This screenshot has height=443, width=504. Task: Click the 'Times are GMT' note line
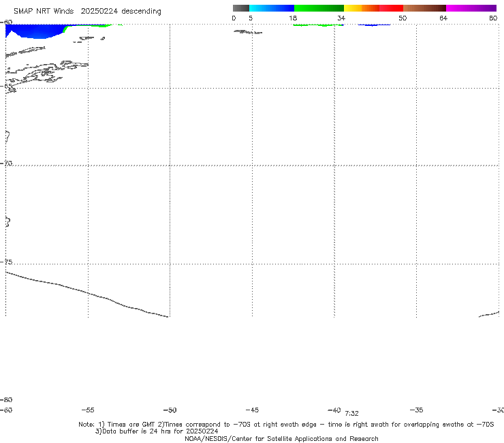[x=286, y=425]
